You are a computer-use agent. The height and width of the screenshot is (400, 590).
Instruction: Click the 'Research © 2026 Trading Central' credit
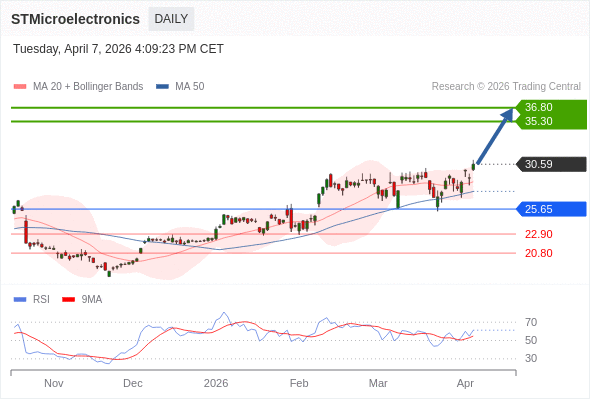click(x=506, y=87)
